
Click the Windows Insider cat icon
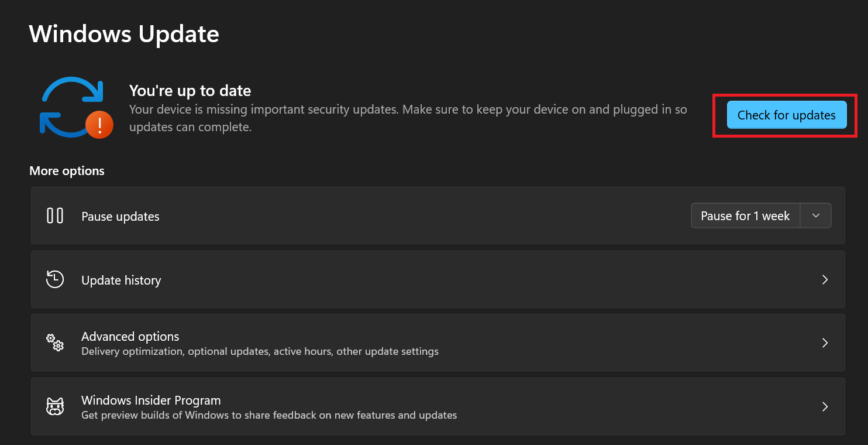55,406
